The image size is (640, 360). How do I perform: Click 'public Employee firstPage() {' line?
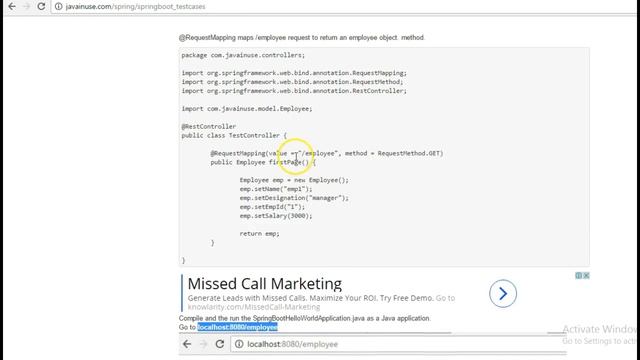(263, 162)
